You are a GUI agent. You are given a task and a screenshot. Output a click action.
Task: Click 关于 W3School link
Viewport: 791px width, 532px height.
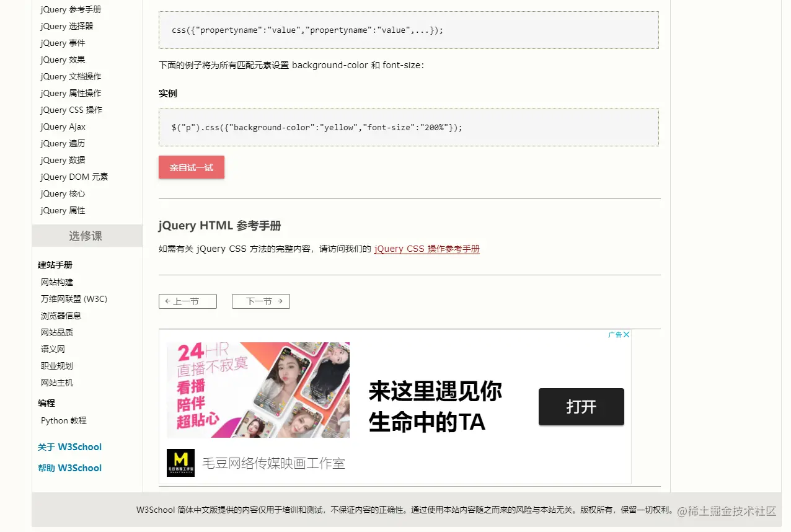point(69,447)
